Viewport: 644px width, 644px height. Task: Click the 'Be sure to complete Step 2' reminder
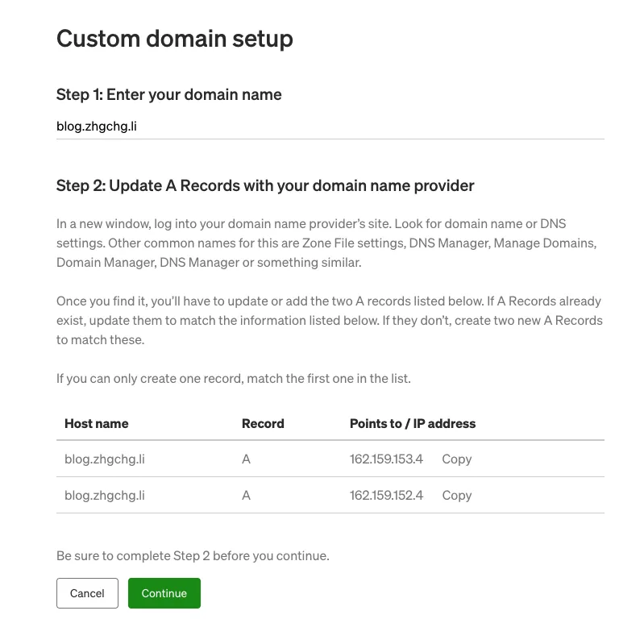point(193,556)
